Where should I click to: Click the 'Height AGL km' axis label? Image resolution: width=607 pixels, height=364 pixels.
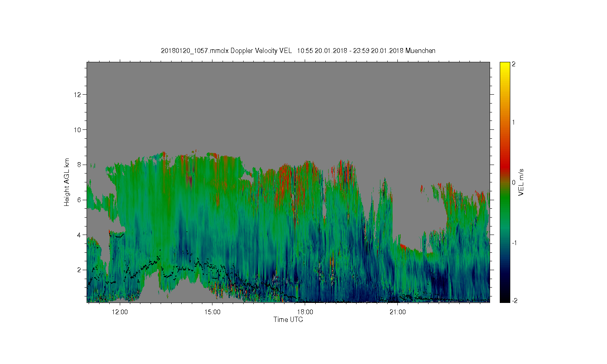coord(67,182)
